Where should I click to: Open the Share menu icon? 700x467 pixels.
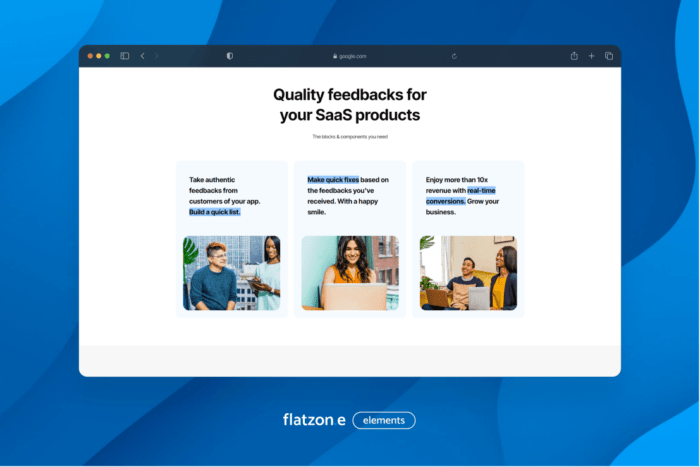click(574, 56)
